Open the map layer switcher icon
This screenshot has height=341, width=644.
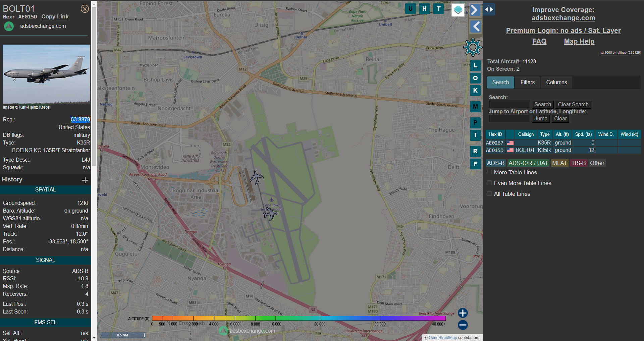(458, 10)
